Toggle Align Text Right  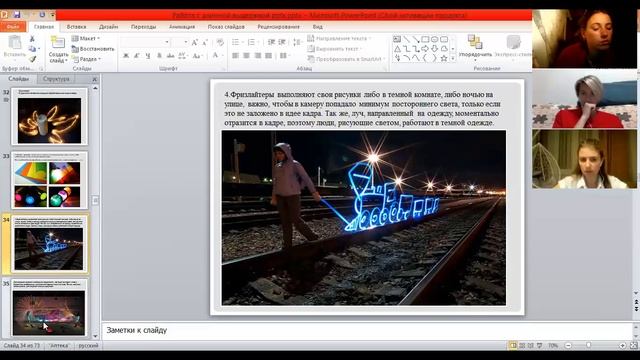click(x=258, y=56)
